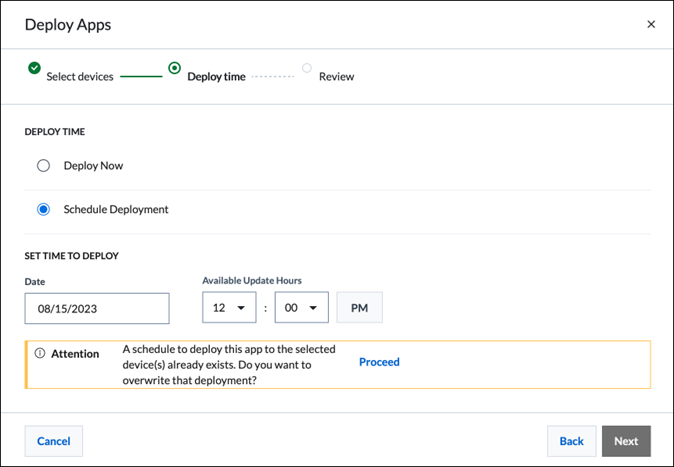Click the Date field showing 08/15/2023

pyautogui.click(x=97, y=308)
